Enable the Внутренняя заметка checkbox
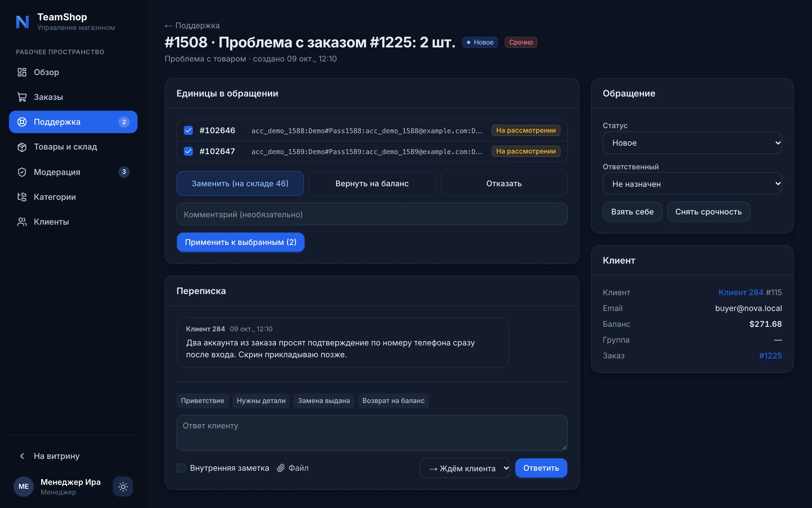The height and width of the screenshot is (508, 812). (181, 468)
